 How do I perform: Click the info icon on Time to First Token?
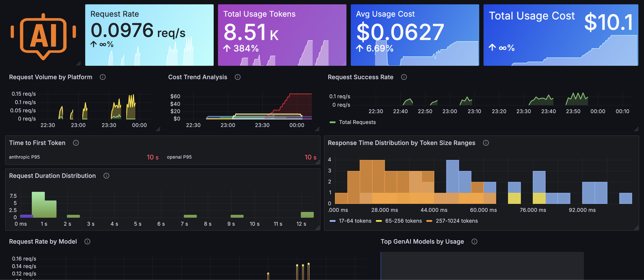click(x=76, y=143)
